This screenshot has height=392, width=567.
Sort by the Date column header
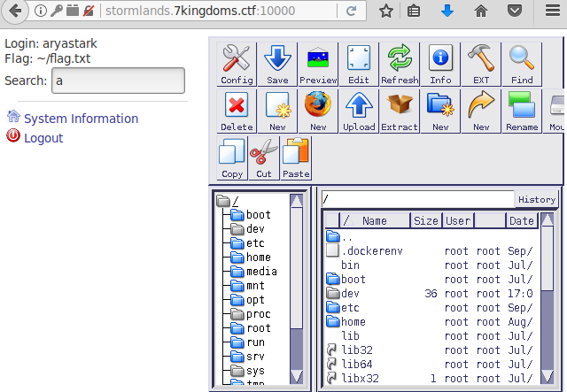click(522, 220)
